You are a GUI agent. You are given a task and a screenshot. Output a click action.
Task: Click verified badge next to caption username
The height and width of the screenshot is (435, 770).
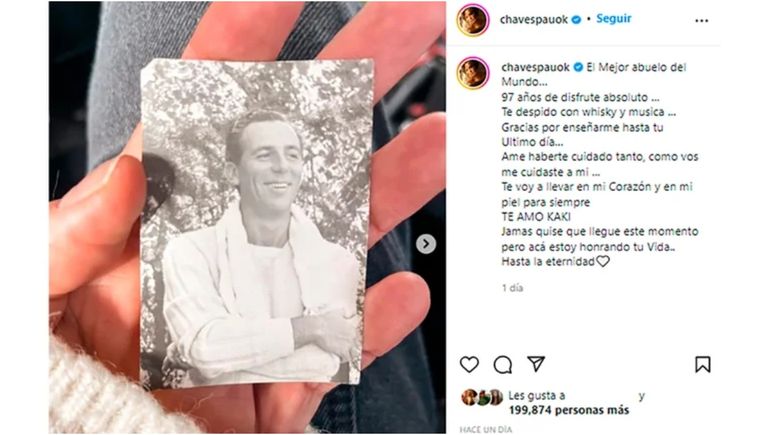click(x=578, y=67)
